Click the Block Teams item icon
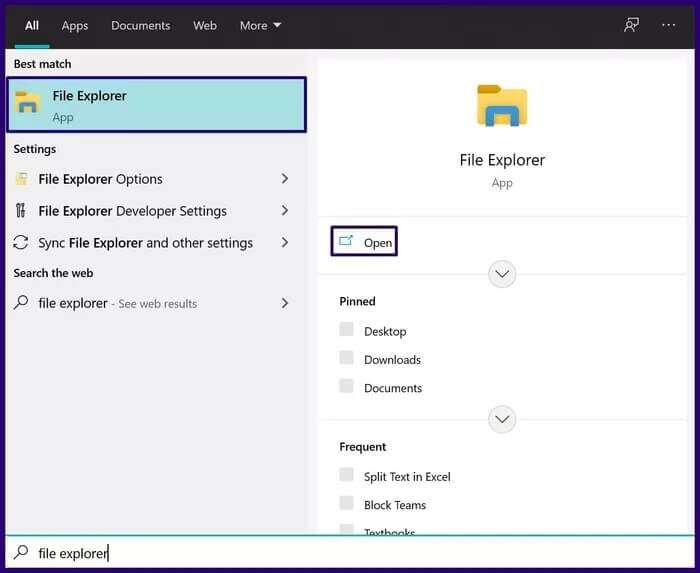This screenshot has height=573, width=700. click(346, 503)
